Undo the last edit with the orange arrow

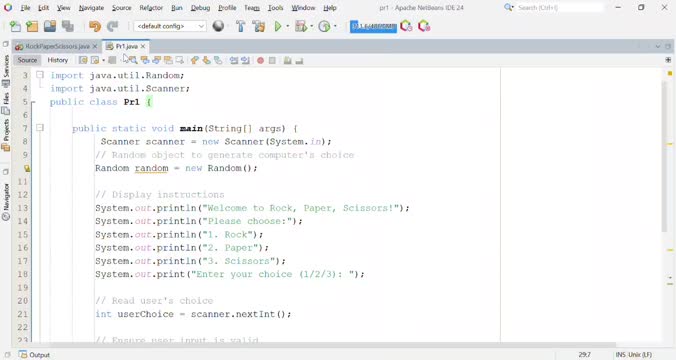point(94,26)
